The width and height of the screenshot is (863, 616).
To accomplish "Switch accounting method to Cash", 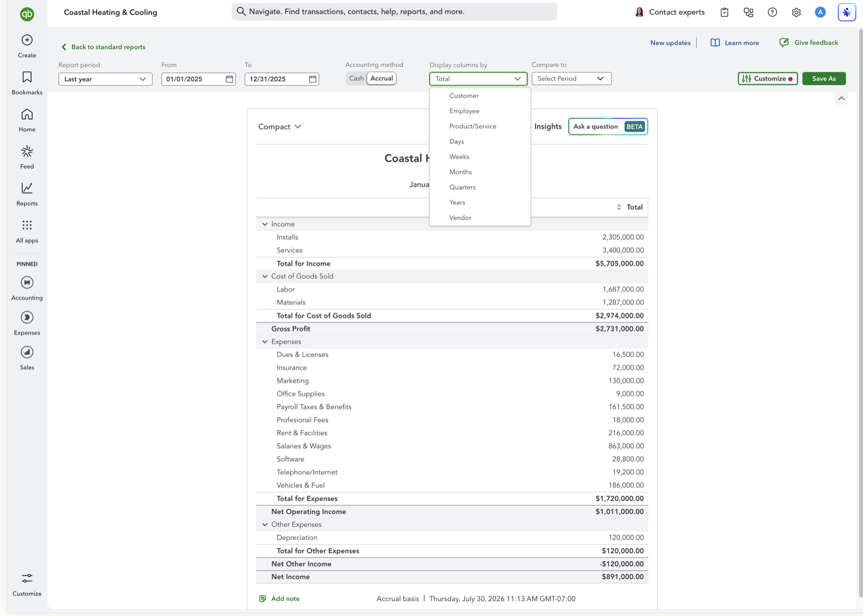I will tap(356, 78).
